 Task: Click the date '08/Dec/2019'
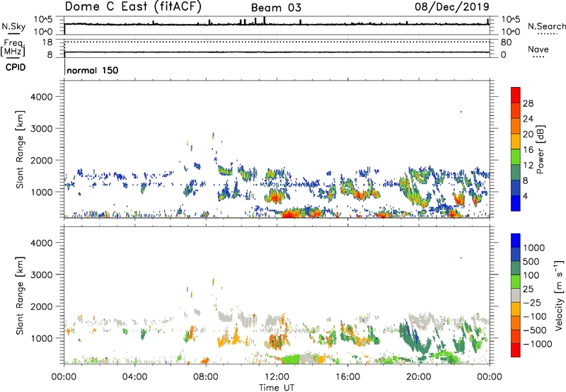[452, 7]
